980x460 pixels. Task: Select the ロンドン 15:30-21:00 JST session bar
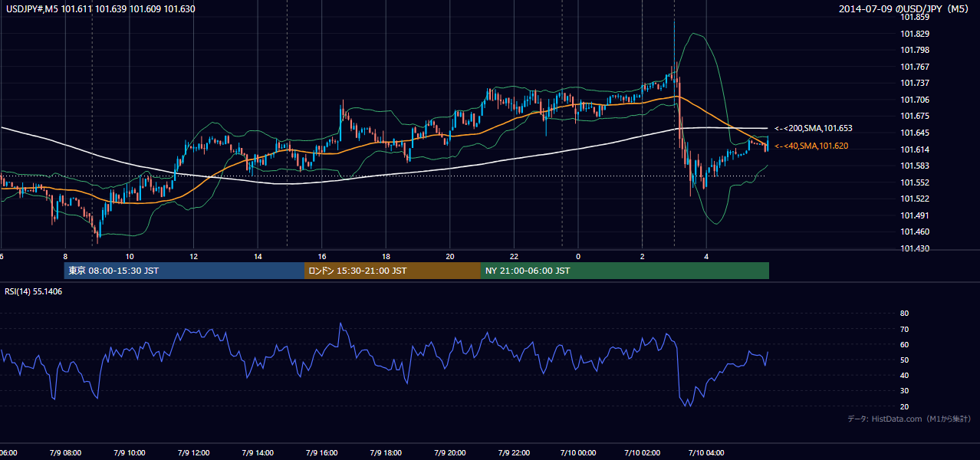pos(393,271)
